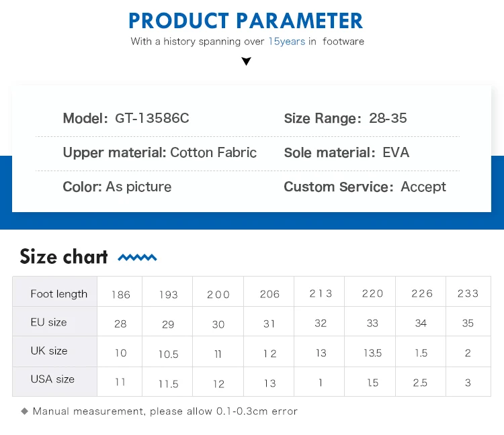Click the EU size 35 cell
Viewport: 504px width, 435px height.
(x=468, y=322)
